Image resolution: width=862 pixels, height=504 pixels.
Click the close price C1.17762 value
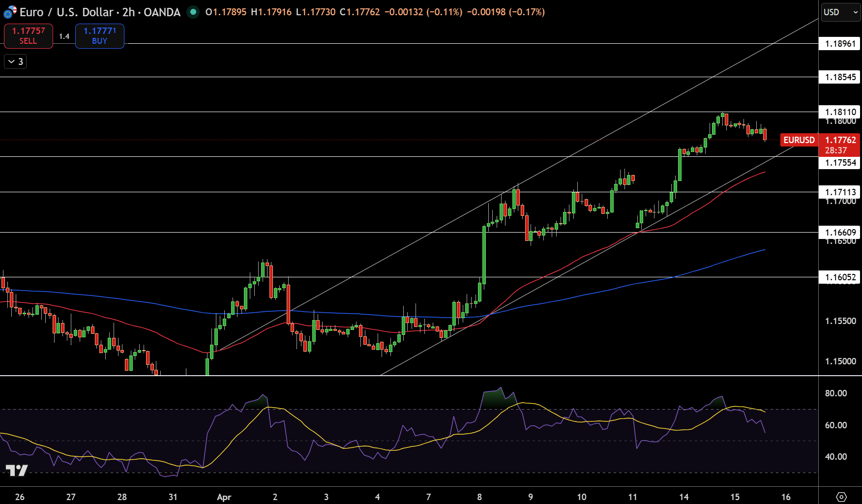[360, 12]
